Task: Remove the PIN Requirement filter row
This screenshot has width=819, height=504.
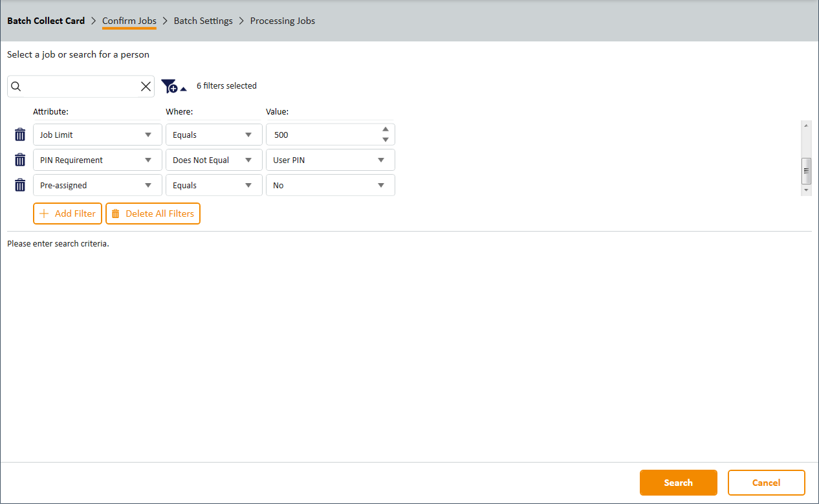Action: [20, 160]
